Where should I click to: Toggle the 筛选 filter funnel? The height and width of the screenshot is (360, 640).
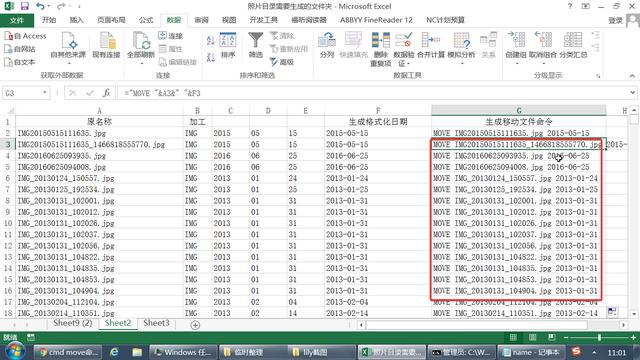coord(256,45)
